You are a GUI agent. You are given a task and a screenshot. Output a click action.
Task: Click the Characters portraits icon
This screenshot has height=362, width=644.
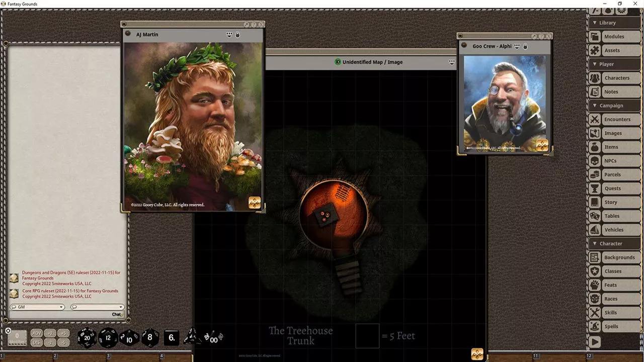pyautogui.click(x=595, y=78)
